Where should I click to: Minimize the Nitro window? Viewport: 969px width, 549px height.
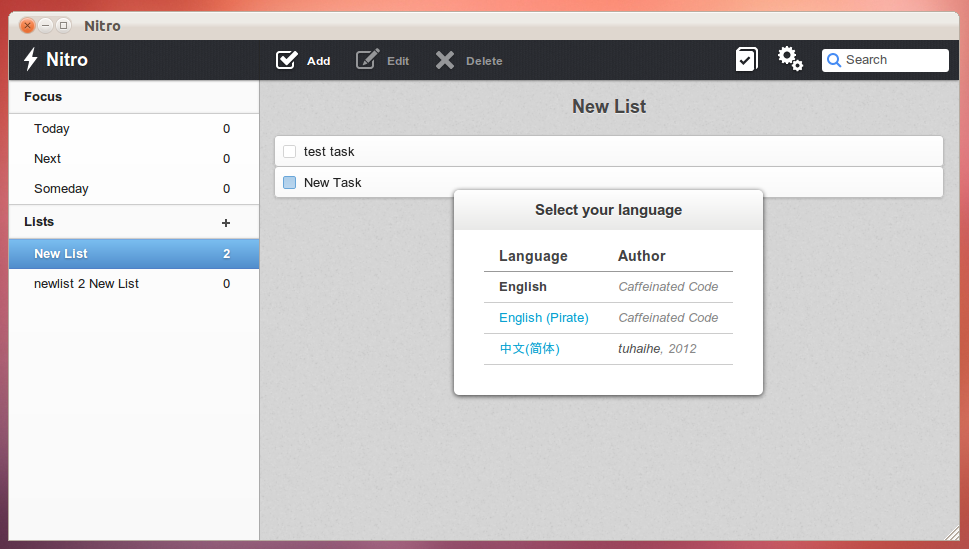click(45, 25)
